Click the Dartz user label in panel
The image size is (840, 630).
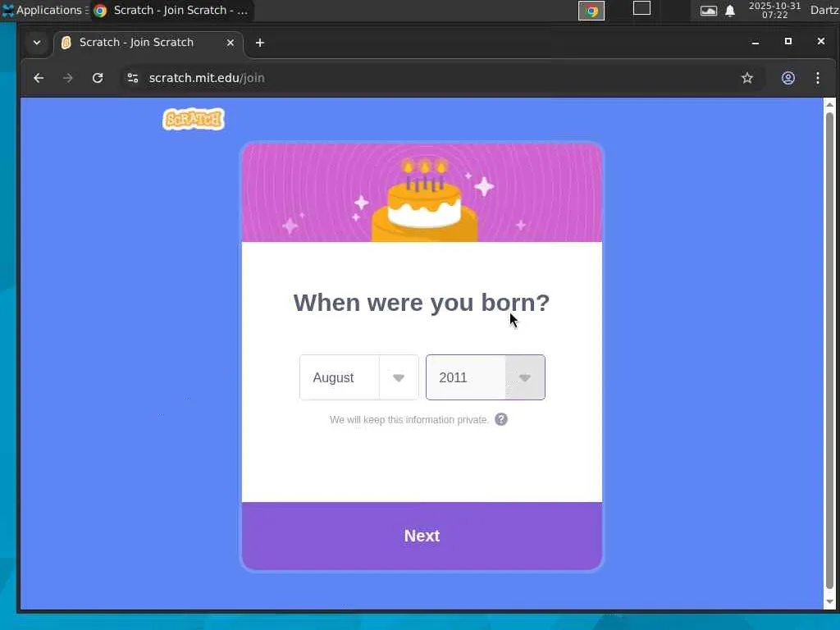(x=824, y=10)
